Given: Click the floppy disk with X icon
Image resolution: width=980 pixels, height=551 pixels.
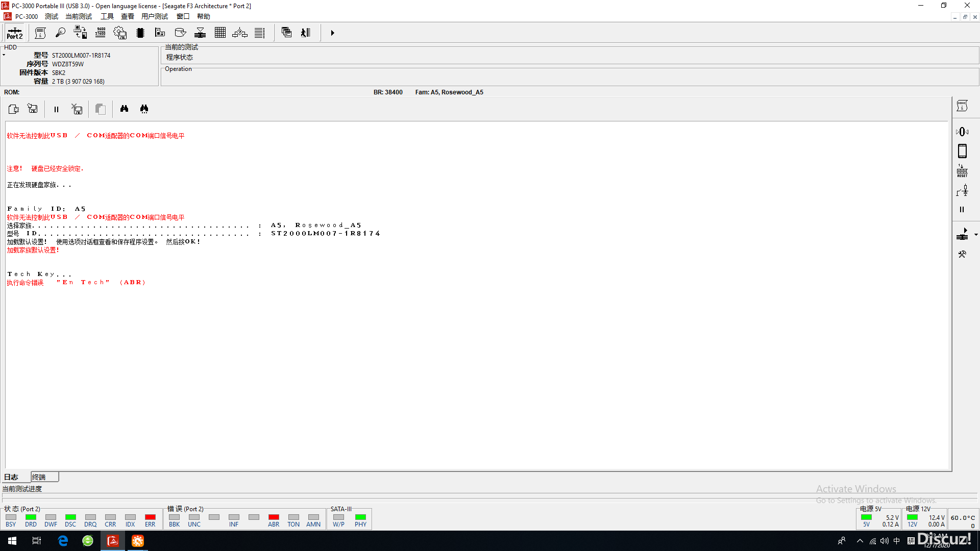Looking at the screenshot, I should 77,109.
